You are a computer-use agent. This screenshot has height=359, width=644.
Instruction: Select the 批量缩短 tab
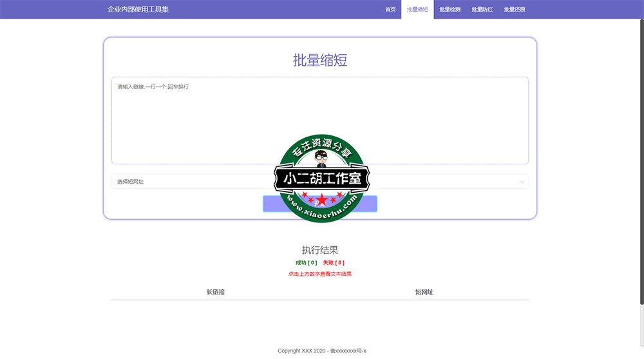[417, 10]
